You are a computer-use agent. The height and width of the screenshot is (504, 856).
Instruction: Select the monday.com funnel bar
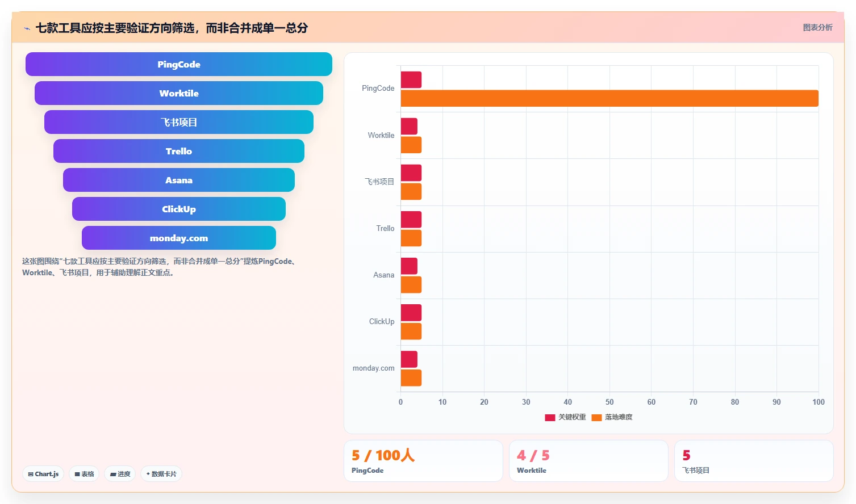(179, 238)
